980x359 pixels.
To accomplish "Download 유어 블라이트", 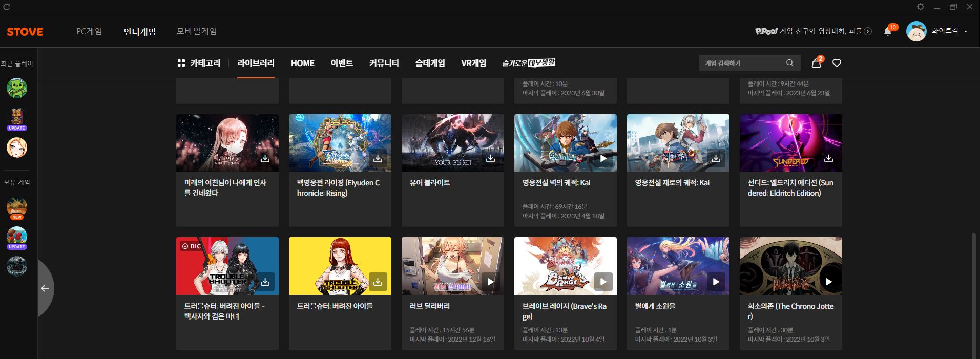I will [x=490, y=159].
